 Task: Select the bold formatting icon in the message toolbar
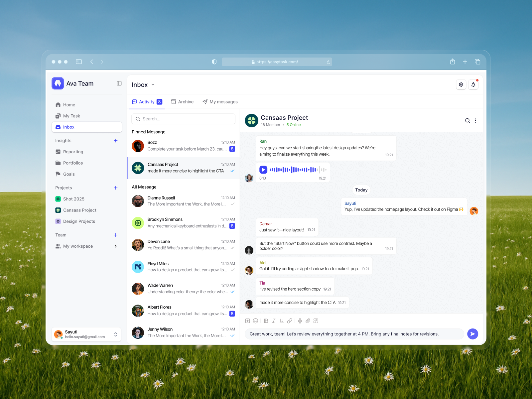point(266,321)
